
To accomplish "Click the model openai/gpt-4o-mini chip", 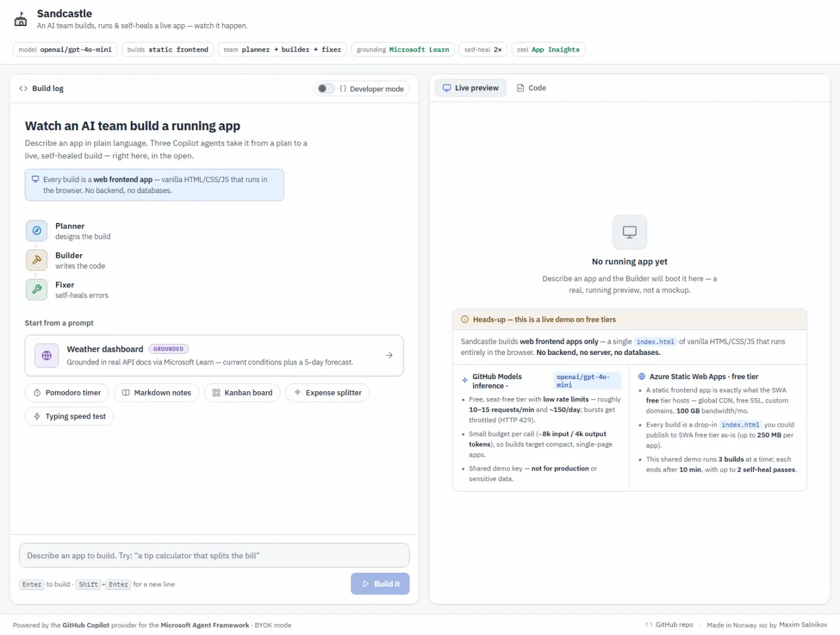I will click(65, 50).
